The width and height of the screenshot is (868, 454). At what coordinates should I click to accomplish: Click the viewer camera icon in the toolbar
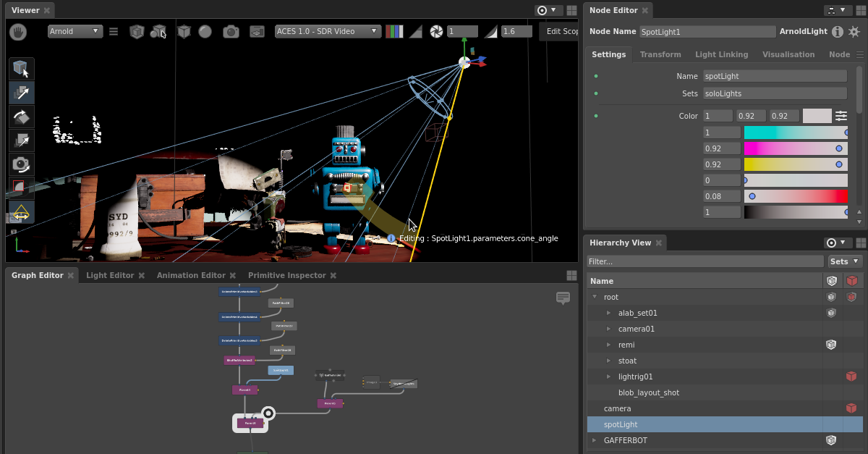point(231,31)
